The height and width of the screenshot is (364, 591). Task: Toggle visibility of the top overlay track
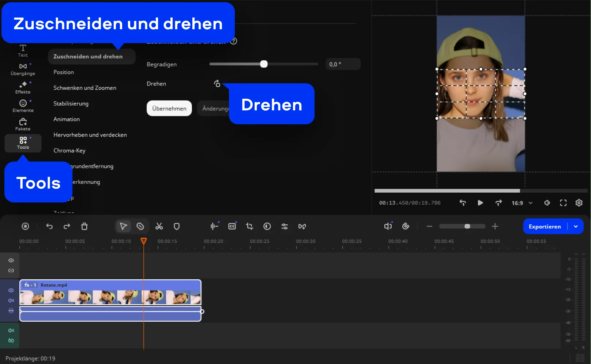pos(11,261)
